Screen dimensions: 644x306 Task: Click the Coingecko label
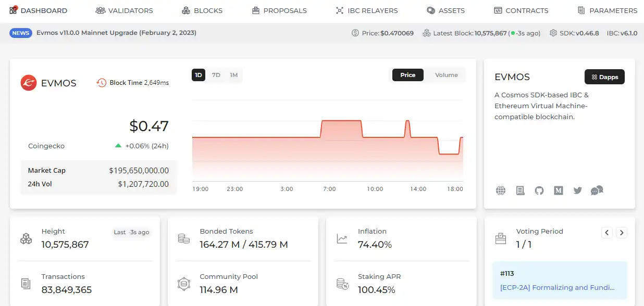click(x=46, y=146)
